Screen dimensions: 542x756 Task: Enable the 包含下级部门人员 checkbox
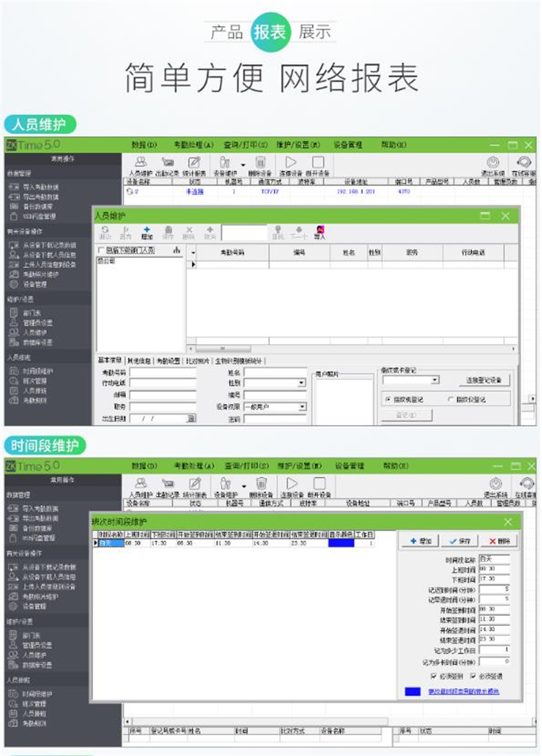click(x=100, y=250)
